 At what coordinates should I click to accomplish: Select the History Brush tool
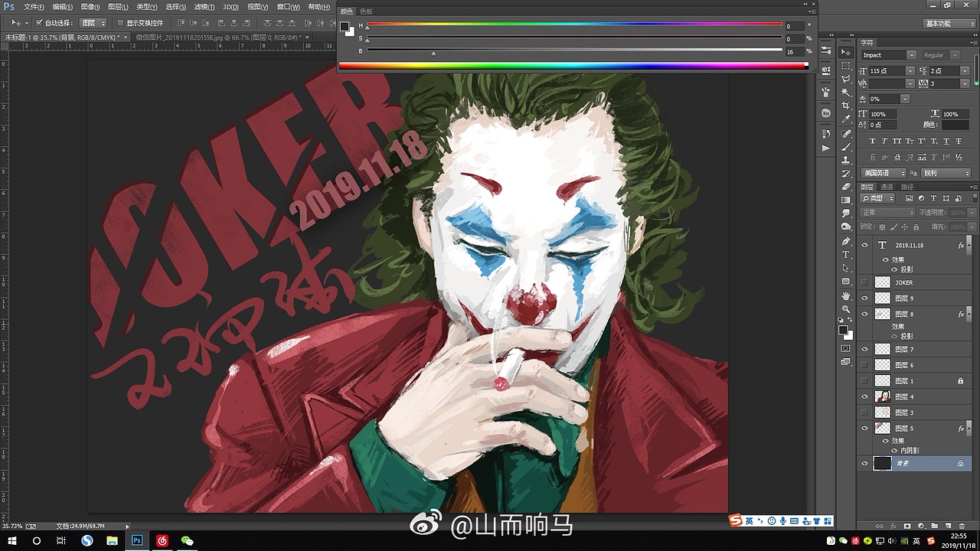[x=845, y=173]
